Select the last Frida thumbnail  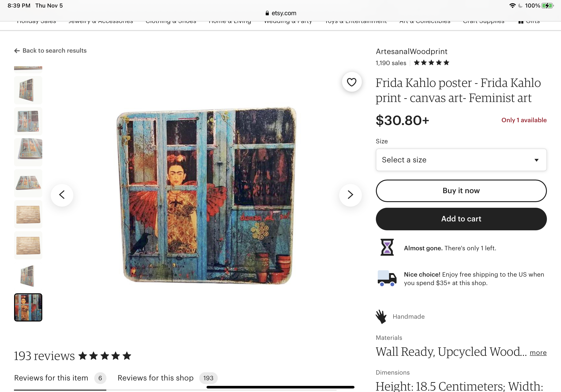click(x=28, y=307)
